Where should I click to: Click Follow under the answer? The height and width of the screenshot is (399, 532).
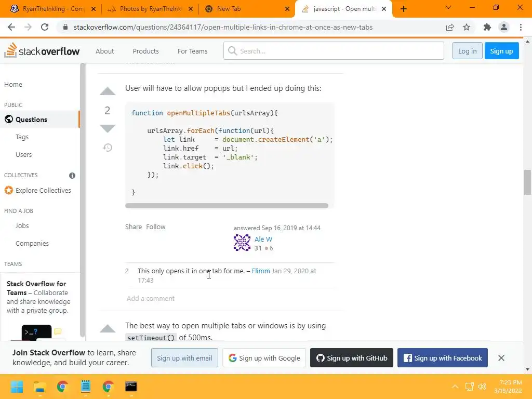click(156, 227)
